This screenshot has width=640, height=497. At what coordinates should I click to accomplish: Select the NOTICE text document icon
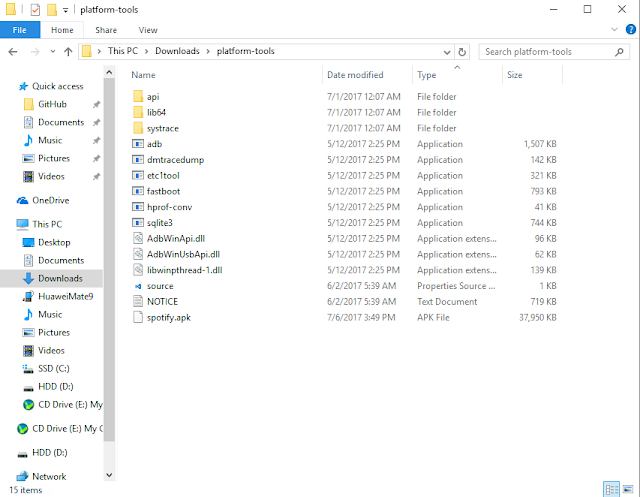(x=138, y=302)
